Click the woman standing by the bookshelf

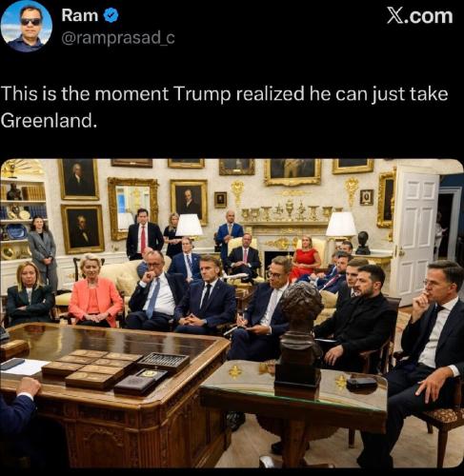[42, 249]
